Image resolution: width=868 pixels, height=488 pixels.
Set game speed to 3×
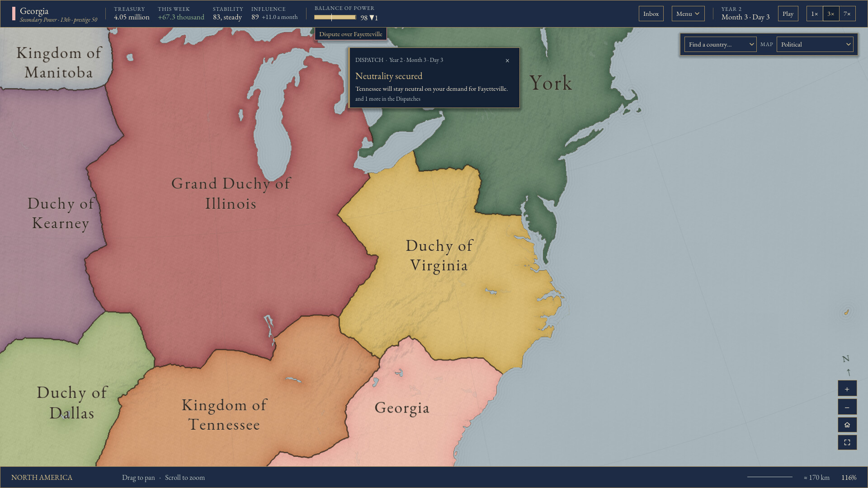tap(831, 14)
